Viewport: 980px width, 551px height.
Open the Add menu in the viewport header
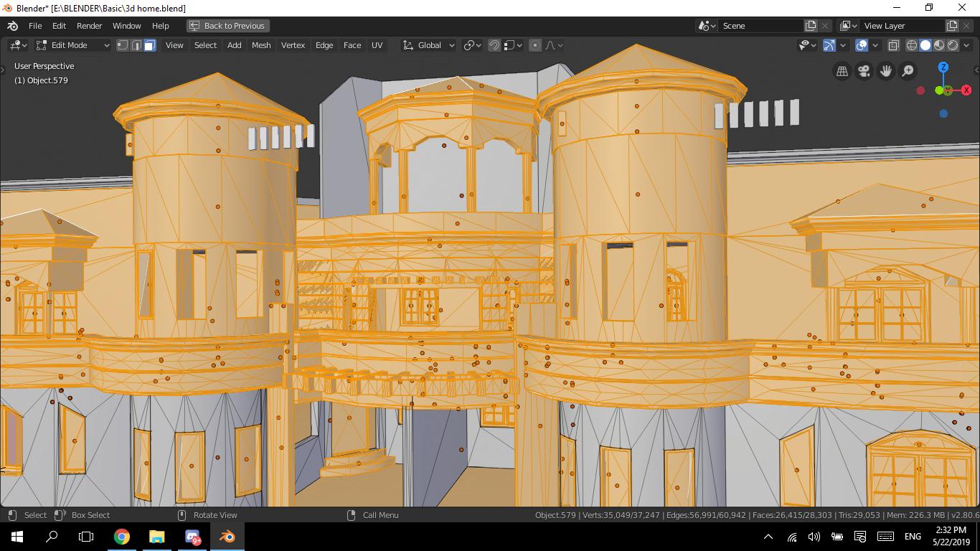pos(235,45)
